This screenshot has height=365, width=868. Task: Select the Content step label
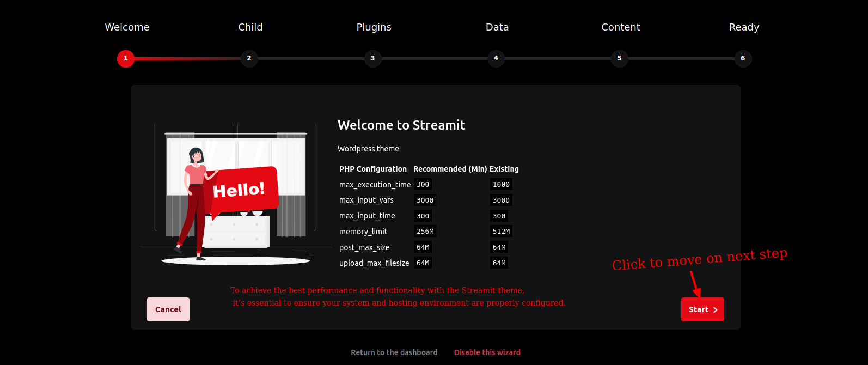point(621,27)
